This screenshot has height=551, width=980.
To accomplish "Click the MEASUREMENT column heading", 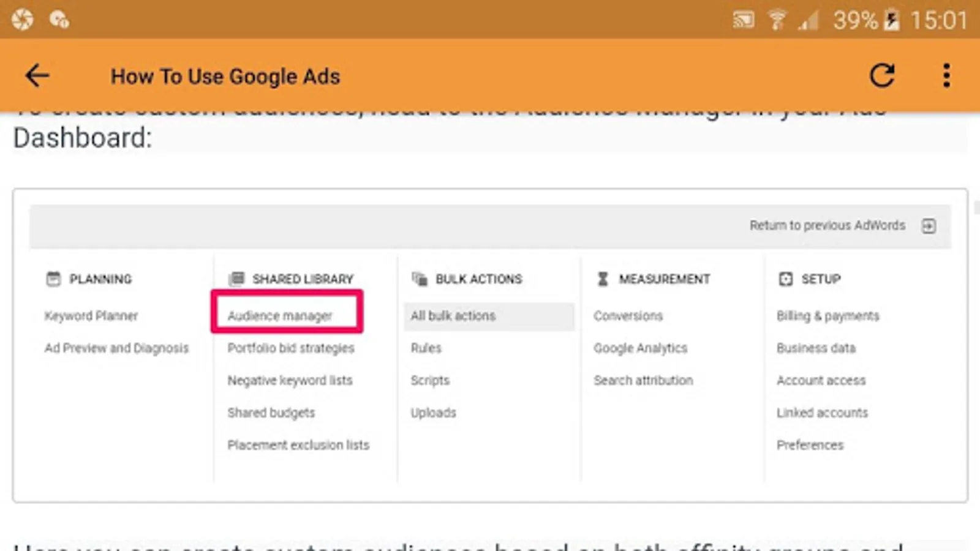I will tap(665, 279).
